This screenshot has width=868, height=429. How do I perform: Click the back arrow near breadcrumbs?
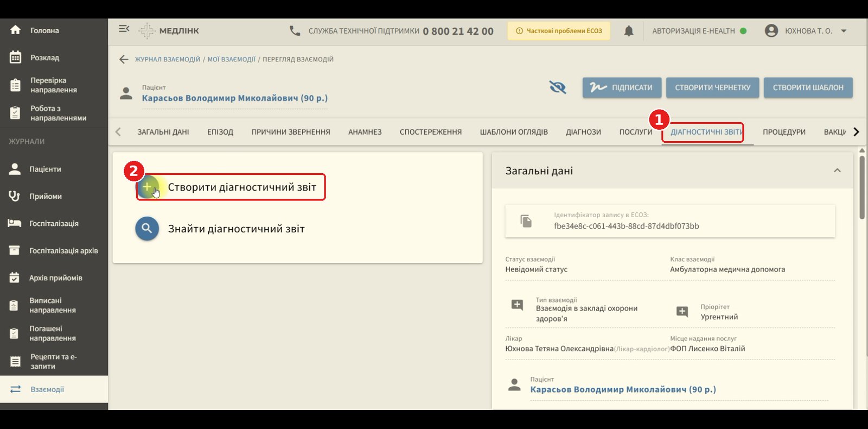point(124,59)
